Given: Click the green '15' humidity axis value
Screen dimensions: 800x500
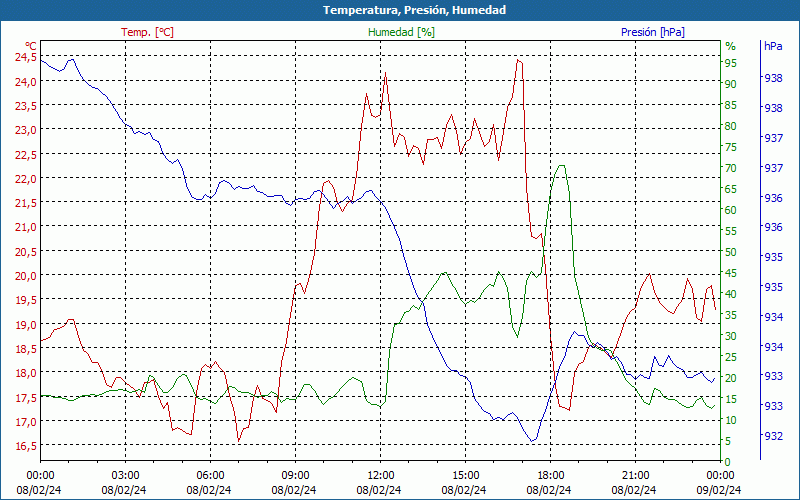Looking at the screenshot, I should tap(731, 399).
